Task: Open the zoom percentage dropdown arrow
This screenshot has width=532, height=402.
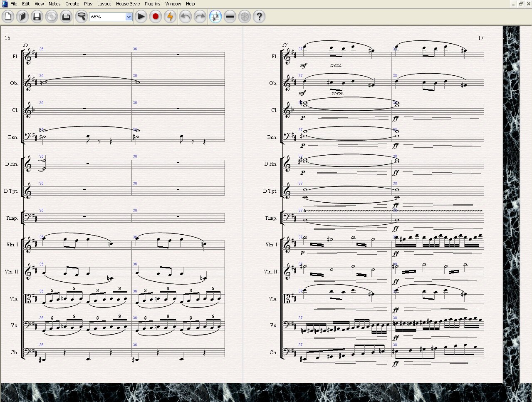Action: (129, 17)
